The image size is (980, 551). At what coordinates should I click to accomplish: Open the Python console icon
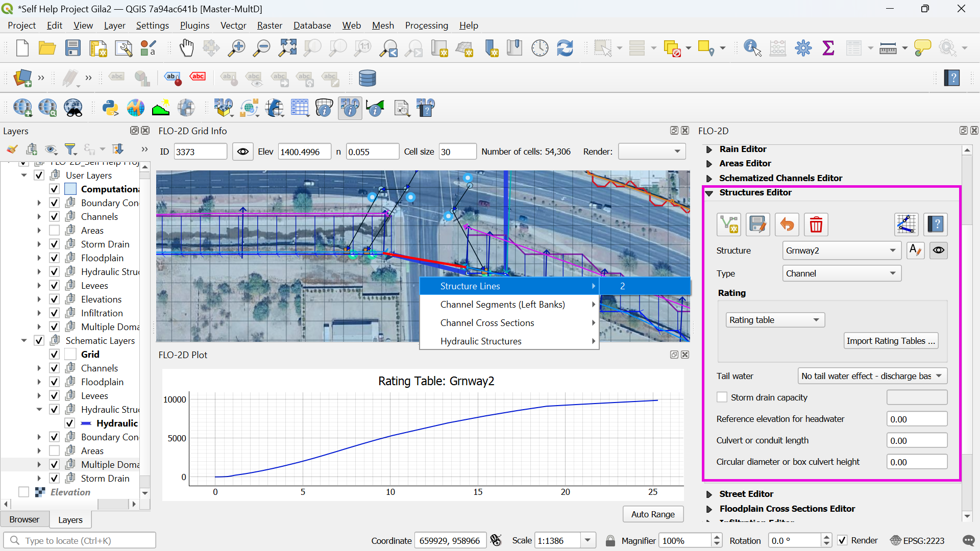[x=110, y=108]
